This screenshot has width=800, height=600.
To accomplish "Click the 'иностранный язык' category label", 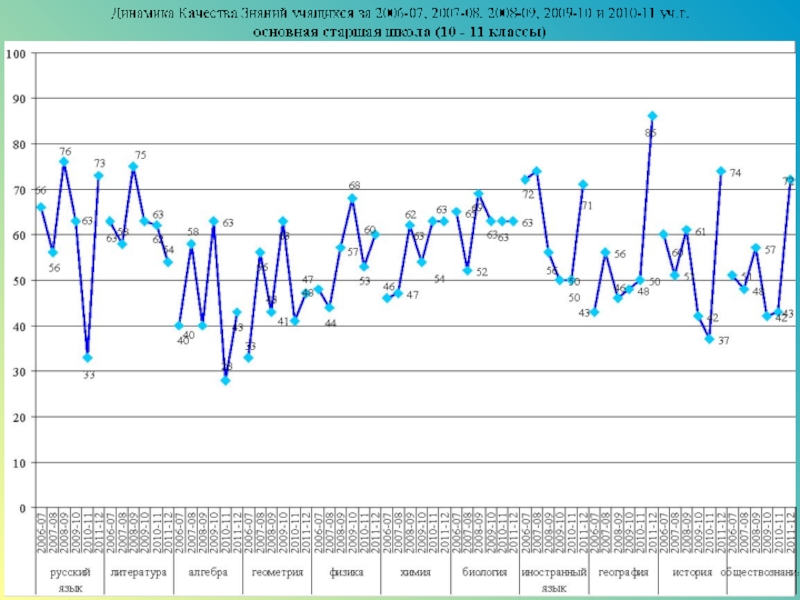I will [554, 580].
